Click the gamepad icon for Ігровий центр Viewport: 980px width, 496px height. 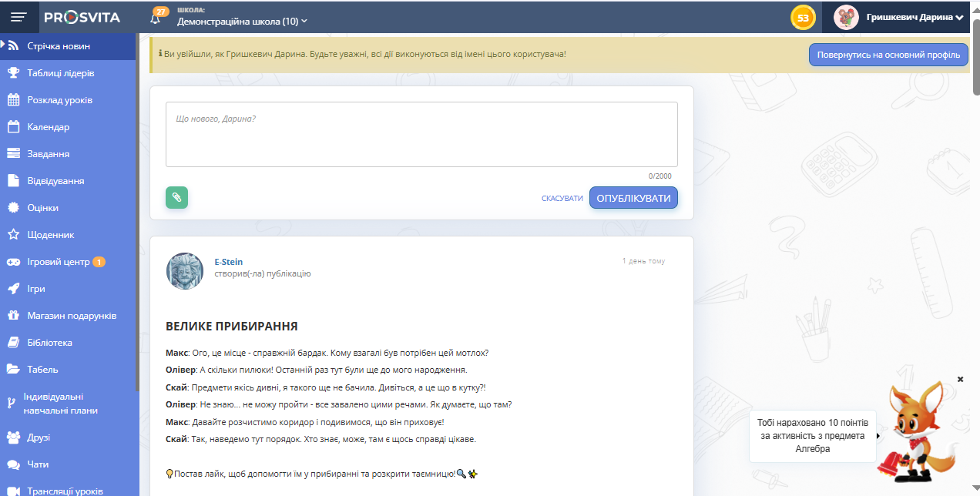(13, 262)
